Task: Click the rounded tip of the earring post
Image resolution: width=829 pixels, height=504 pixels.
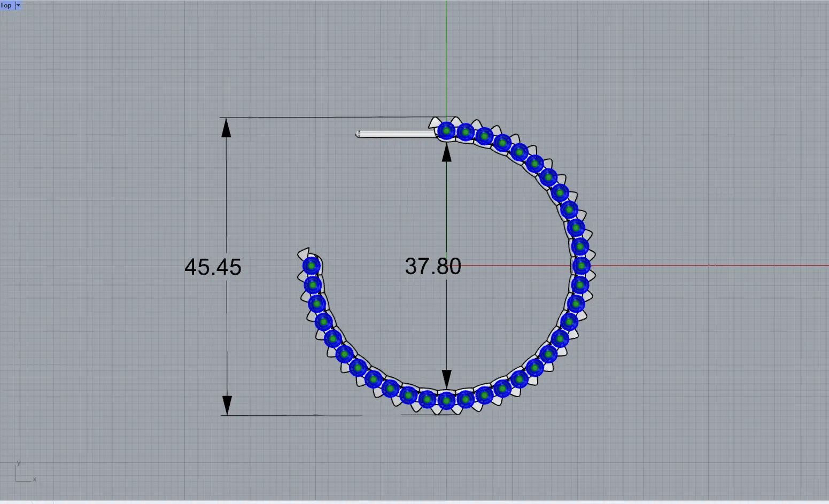Action: tap(358, 134)
